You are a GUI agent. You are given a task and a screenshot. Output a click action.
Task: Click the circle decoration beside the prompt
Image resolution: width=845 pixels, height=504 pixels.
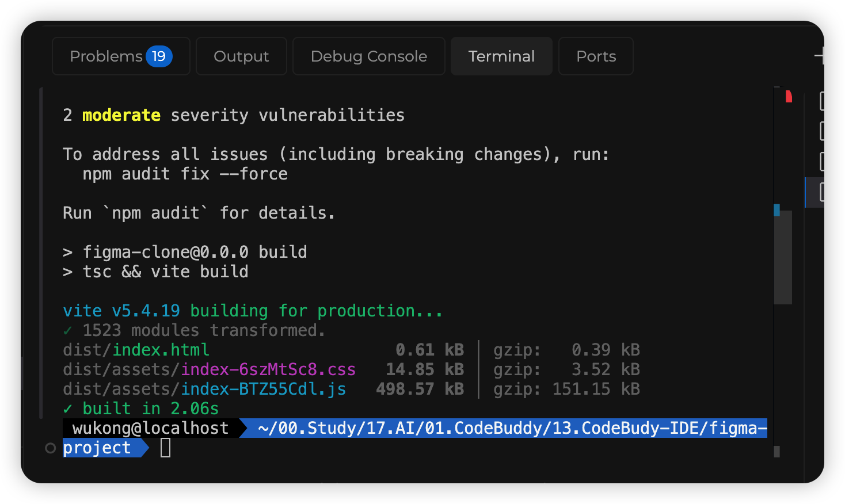coord(51,448)
